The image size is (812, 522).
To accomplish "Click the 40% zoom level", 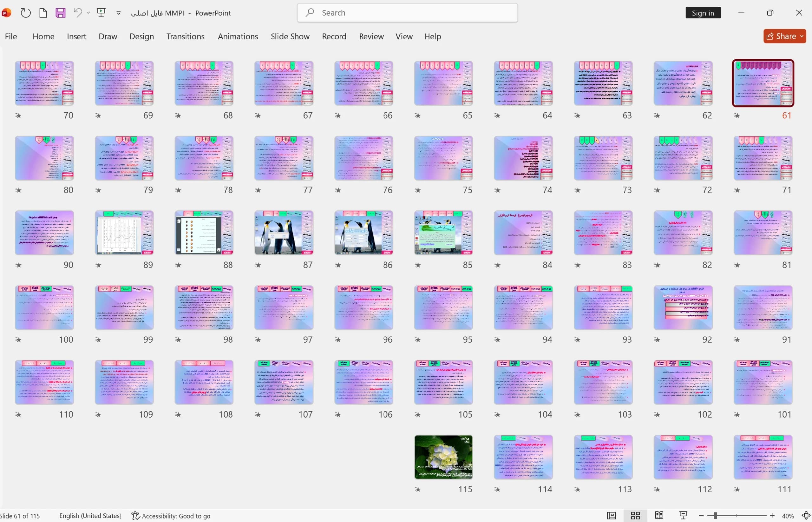I will pyautogui.click(x=788, y=516).
